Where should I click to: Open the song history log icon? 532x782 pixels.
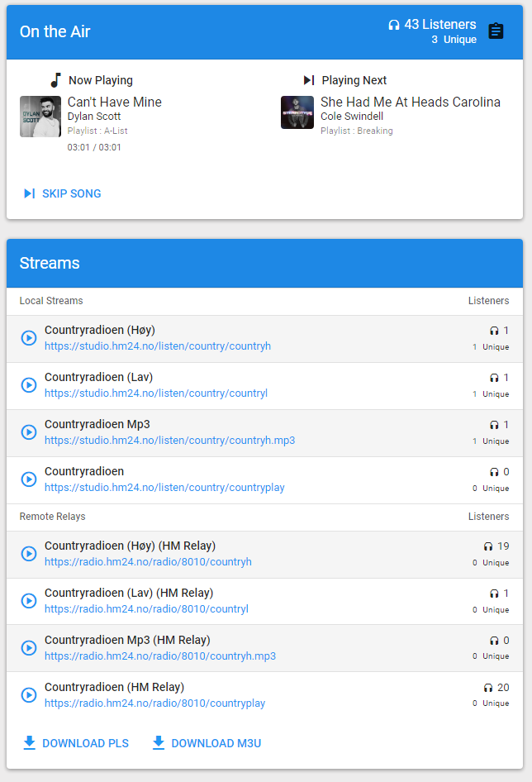point(496,31)
